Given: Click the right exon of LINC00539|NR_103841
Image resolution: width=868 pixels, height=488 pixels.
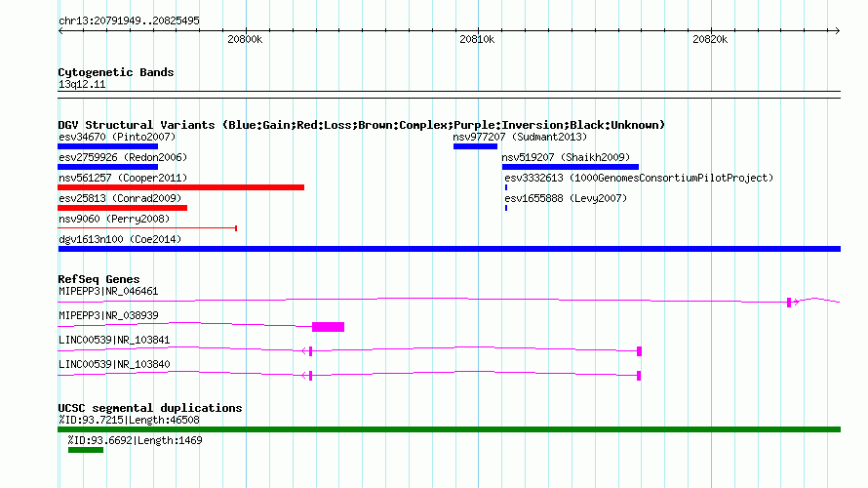Looking at the screenshot, I should [x=640, y=351].
